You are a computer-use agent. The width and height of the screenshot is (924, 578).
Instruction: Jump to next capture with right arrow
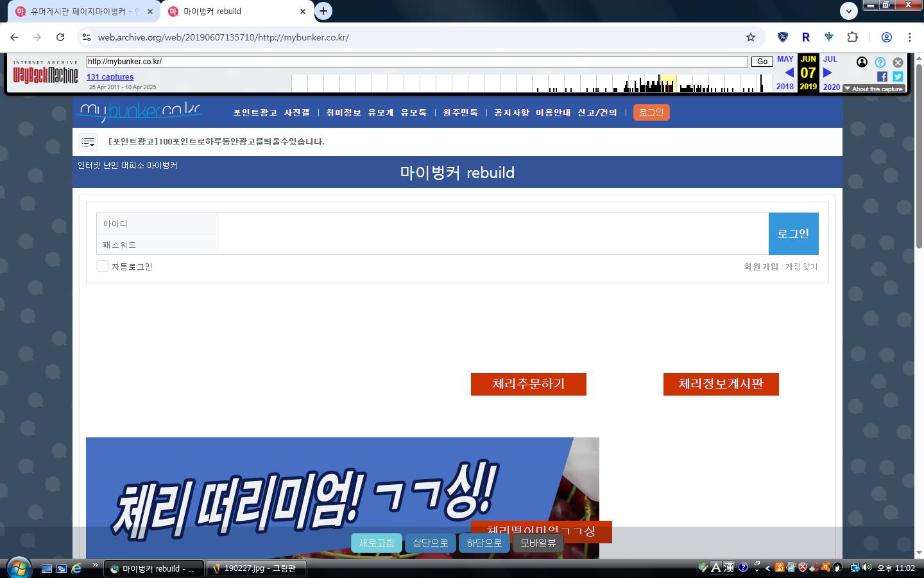click(828, 73)
